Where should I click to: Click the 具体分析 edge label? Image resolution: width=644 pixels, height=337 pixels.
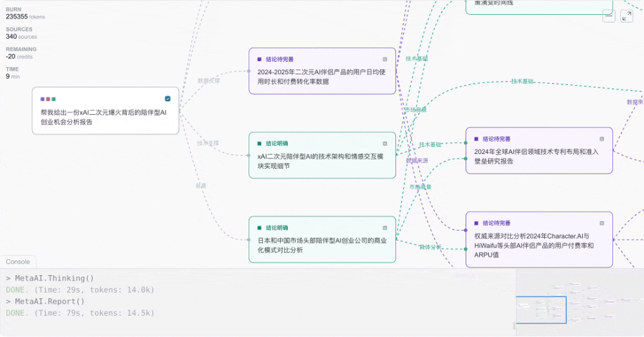coord(430,247)
